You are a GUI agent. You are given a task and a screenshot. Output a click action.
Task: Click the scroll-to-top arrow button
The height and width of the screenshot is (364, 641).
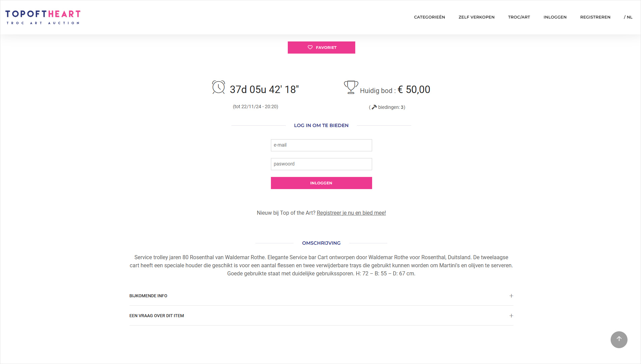(619, 339)
